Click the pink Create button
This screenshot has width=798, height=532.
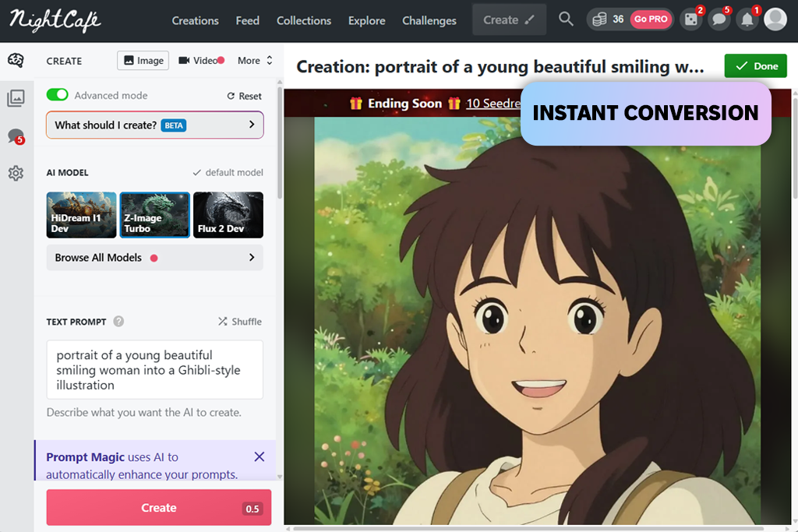(x=159, y=508)
